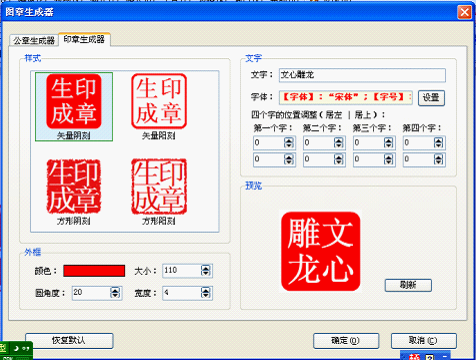The width and height of the screenshot is (476, 360).
Task: Click the red 雕文龙心 seal preview image
Action: (321, 251)
